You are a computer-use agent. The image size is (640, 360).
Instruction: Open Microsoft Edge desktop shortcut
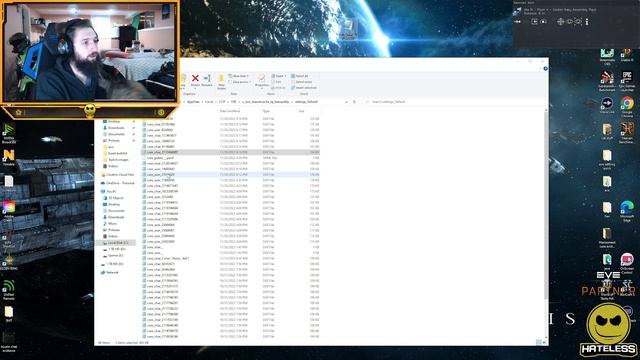pos(627,207)
